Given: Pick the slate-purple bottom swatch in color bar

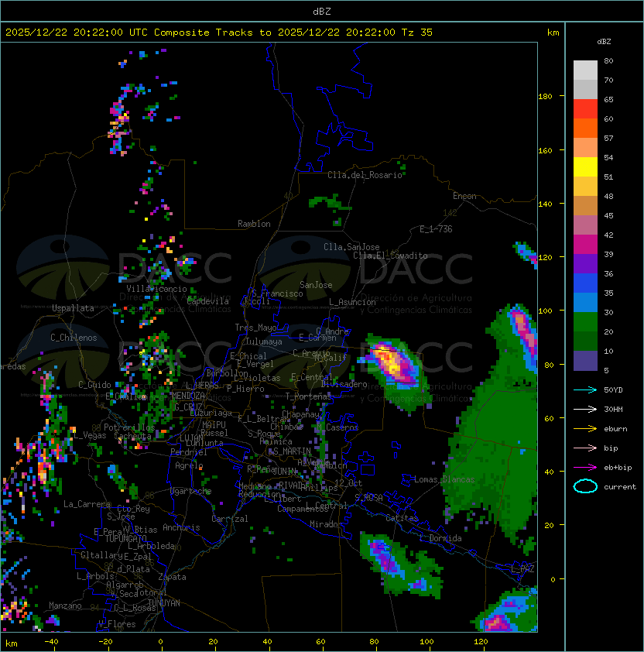Looking at the screenshot, I should pyautogui.click(x=585, y=361).
